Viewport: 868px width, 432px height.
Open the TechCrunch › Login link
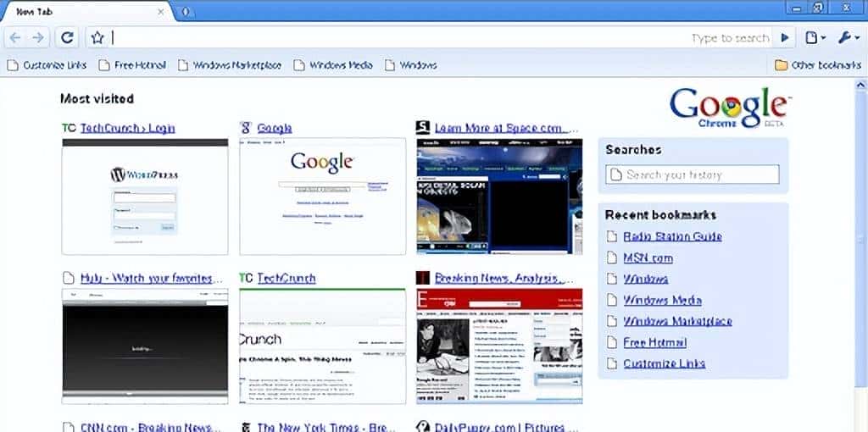127,128
